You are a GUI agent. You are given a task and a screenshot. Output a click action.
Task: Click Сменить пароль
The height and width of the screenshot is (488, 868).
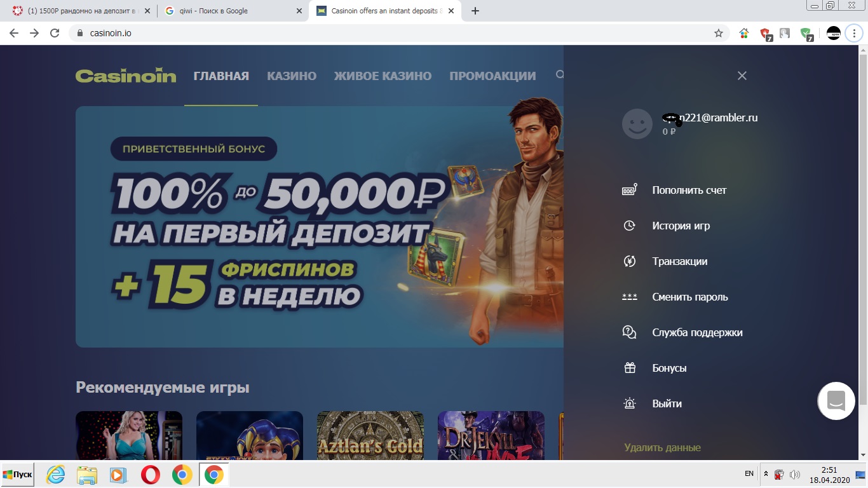tap(690, 297)
